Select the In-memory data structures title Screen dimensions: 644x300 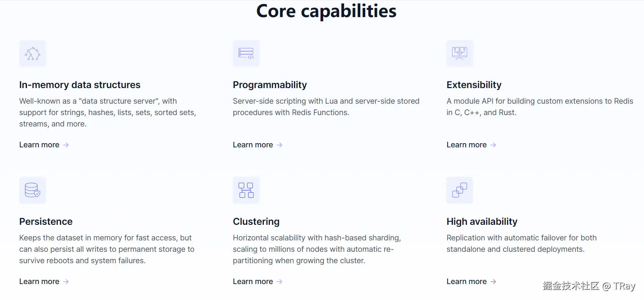(80, 85)
